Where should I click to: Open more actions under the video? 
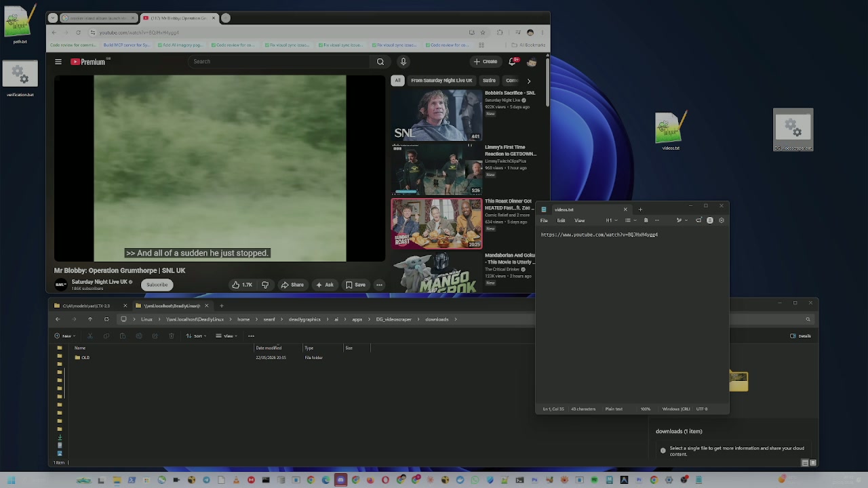coord(379,285)
